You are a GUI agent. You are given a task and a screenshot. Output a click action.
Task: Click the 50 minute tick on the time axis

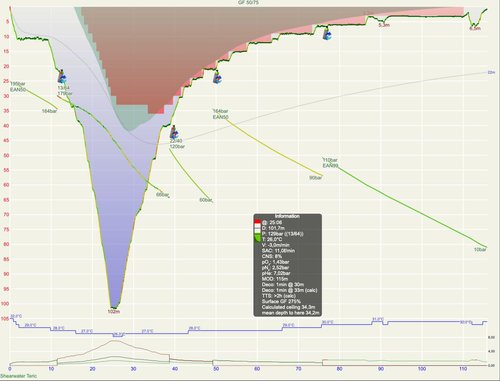216,369
